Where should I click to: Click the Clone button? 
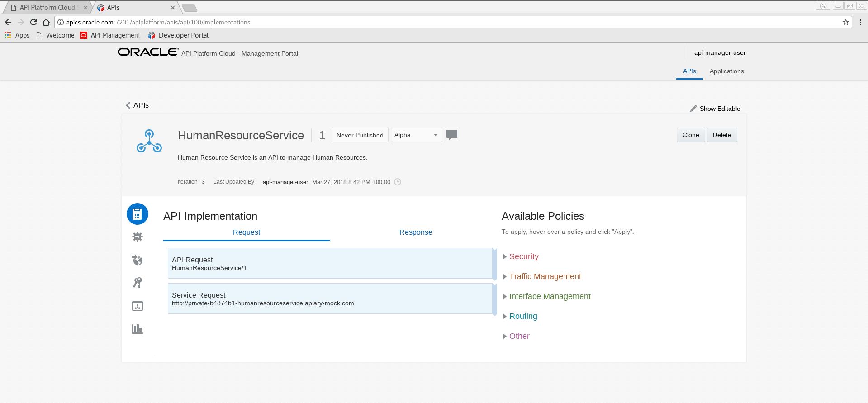pos(690,135)
